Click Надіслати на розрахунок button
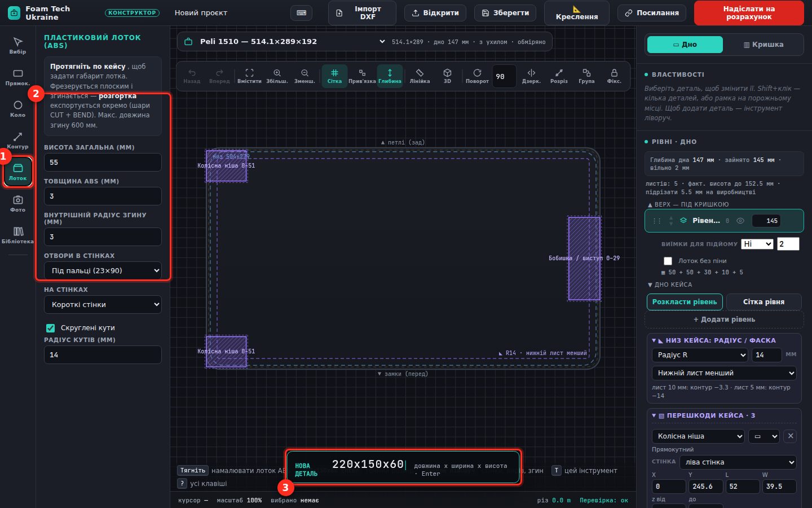The image size is (812, 508). pyautogui.click(x=749, y=13)
